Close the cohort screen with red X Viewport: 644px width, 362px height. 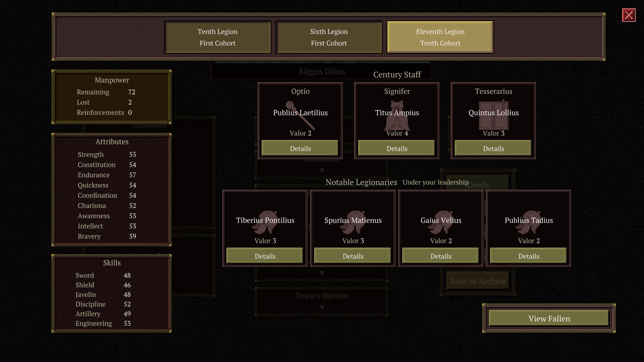pos(629,15)
